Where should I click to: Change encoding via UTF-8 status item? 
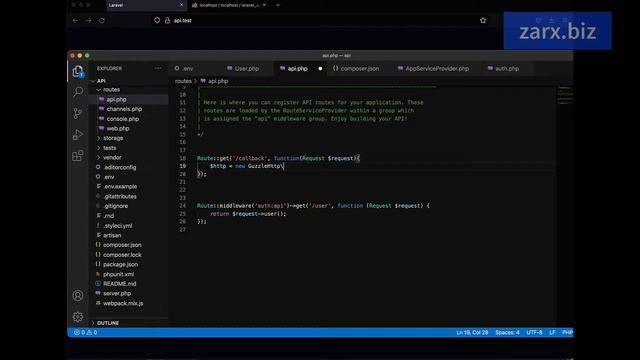point(534,332)
